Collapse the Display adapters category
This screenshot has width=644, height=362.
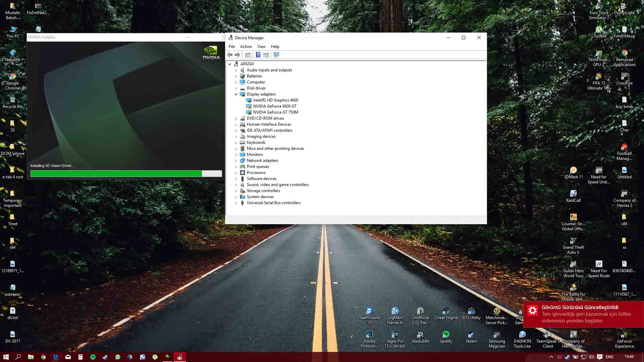point(236,95)
